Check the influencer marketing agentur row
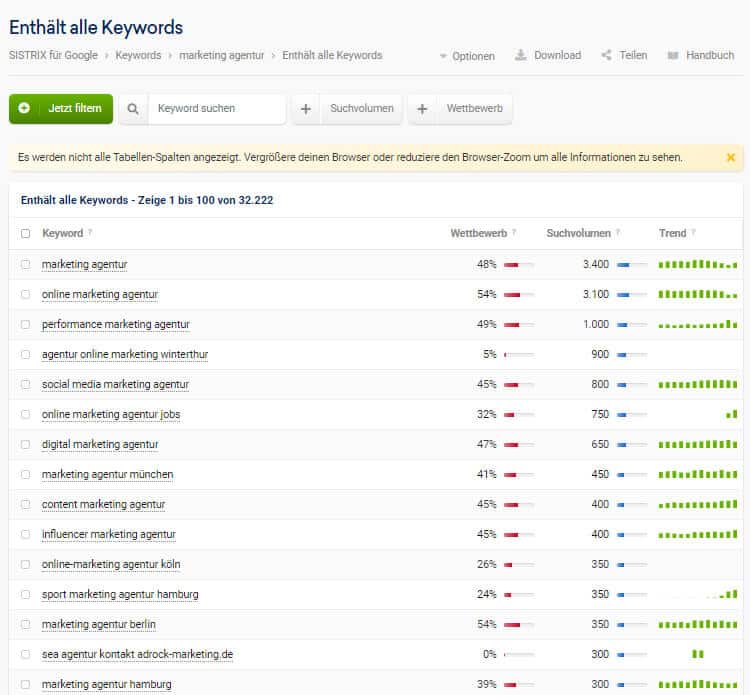 25,535
